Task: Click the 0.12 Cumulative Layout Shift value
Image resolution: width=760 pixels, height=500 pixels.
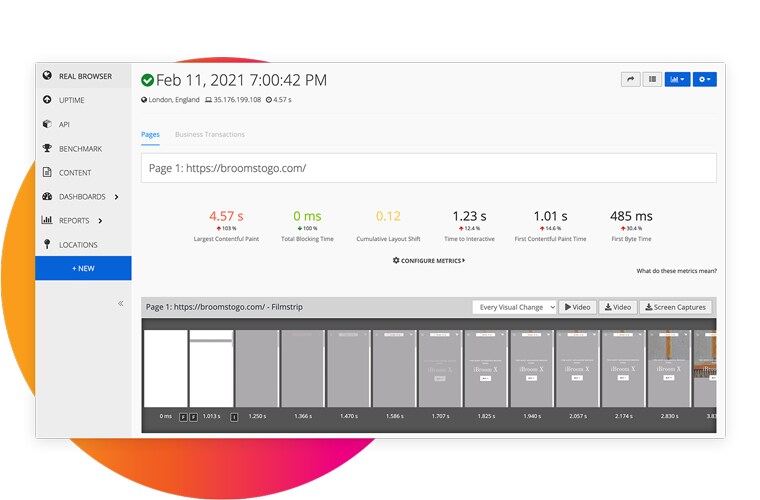Action: click(388, 216)
